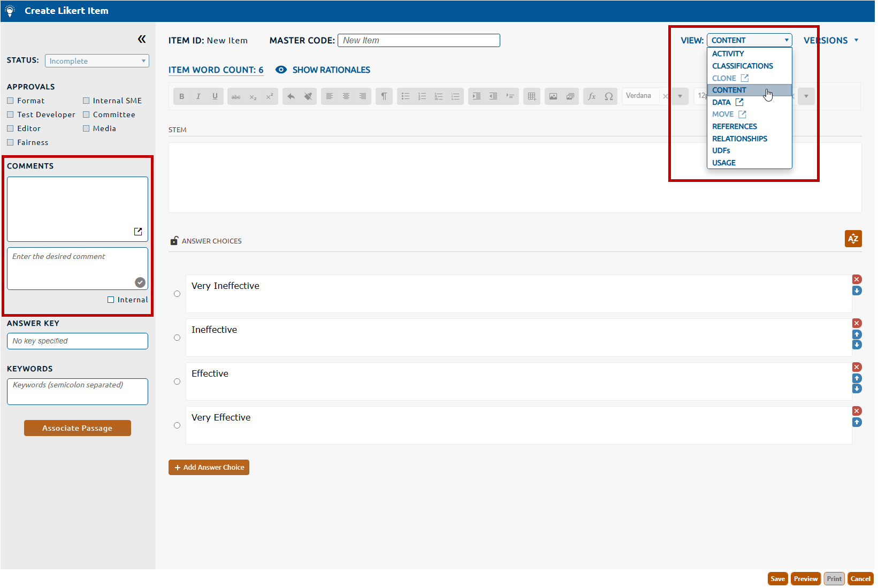The height and width of the screenshot is (588, 878).
Task: Click the insert image icon
Action: pyautogui.click(x=553, y=96)
